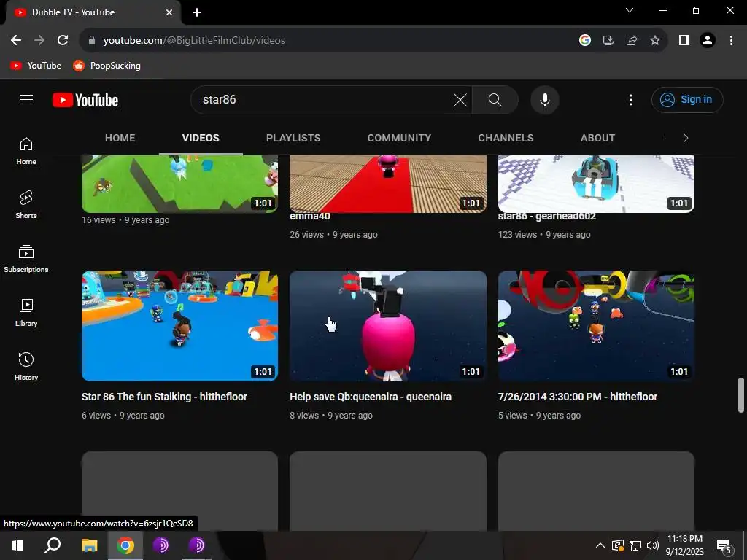Click the share page icon
Screen dimensions: 747x560
point(632,41)
